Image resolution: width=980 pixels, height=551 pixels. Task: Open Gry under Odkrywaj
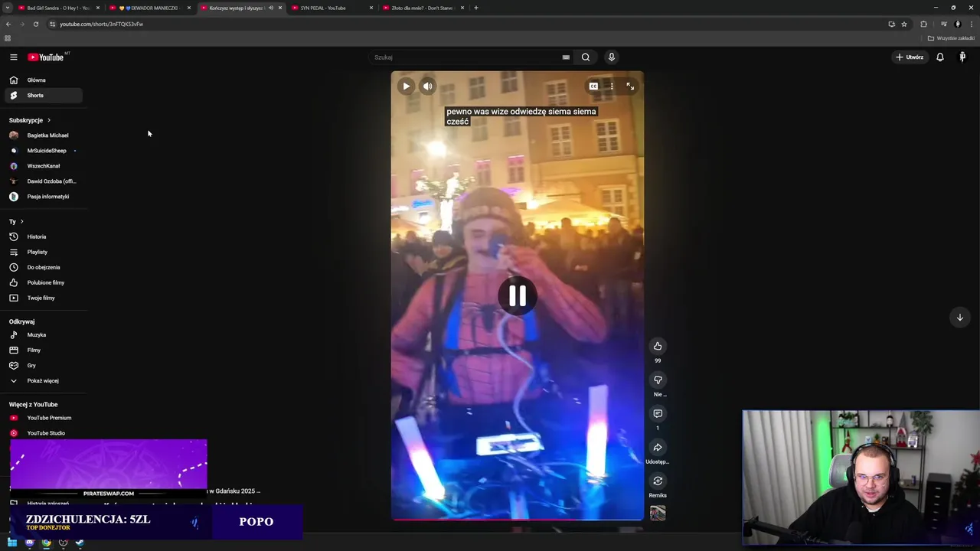pos(43,366)
